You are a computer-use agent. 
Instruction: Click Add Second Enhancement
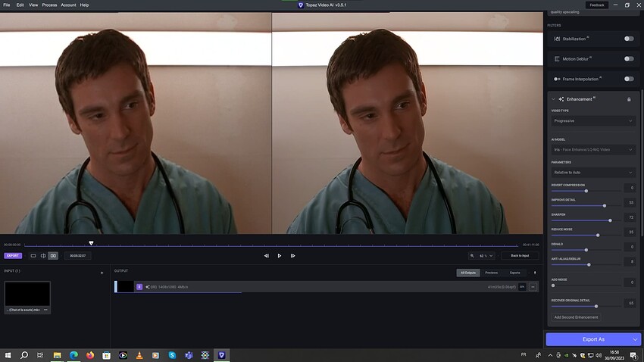pos(576,317)
